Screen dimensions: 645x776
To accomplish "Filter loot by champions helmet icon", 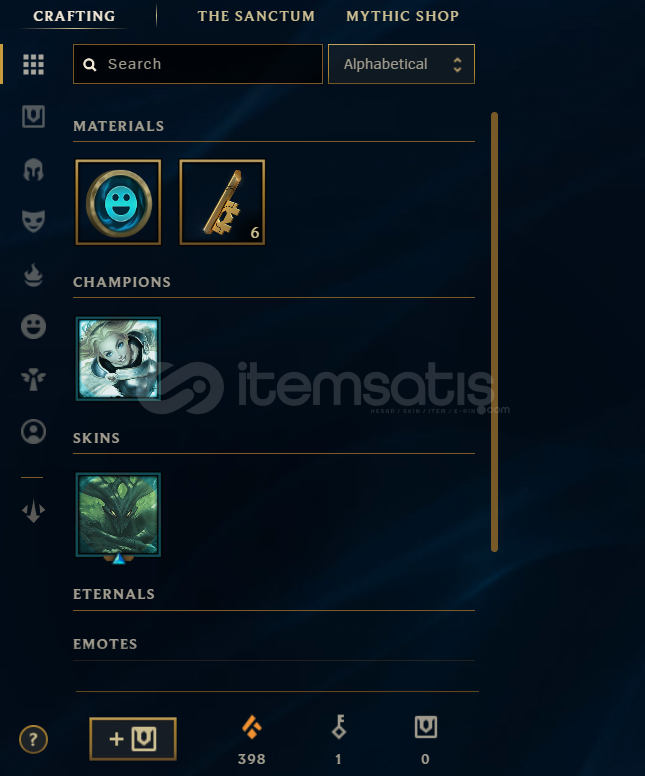I will 33,170.
